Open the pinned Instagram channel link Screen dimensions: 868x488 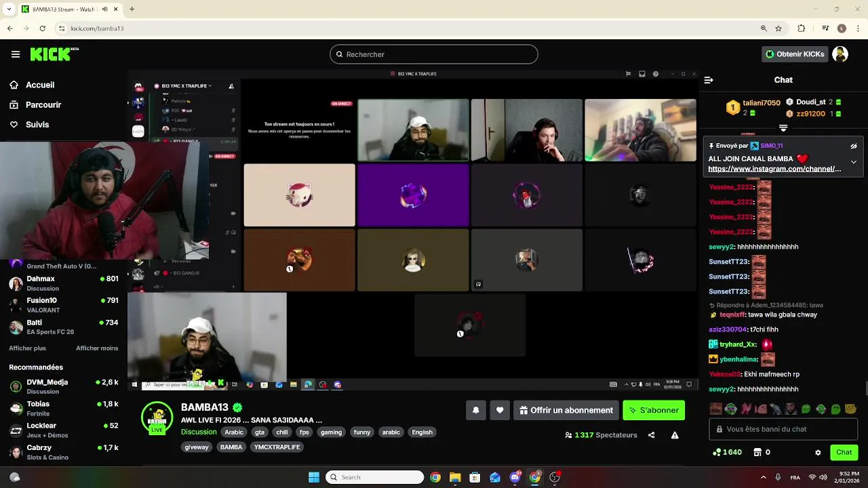tap(774, 169)
